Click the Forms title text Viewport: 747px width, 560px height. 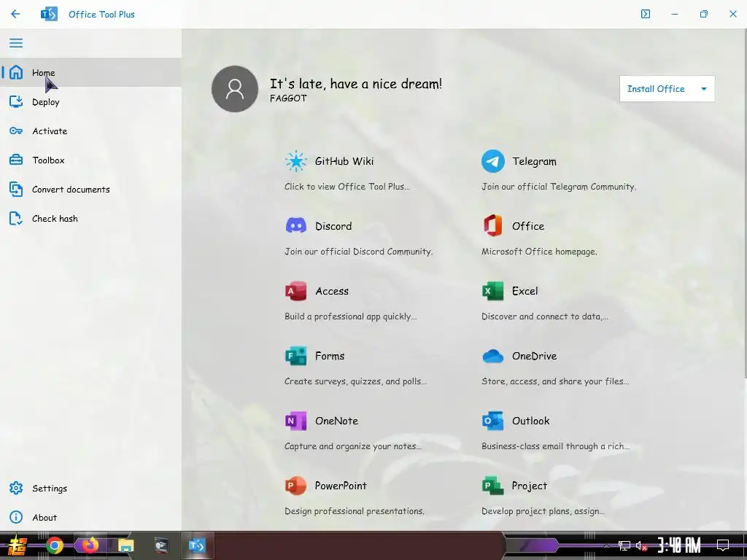[x=330, y=356]
